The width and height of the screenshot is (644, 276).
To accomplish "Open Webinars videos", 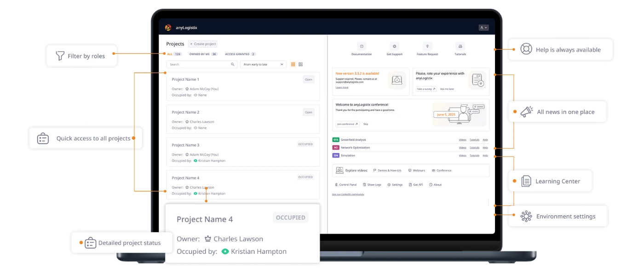I will point(417,171).
